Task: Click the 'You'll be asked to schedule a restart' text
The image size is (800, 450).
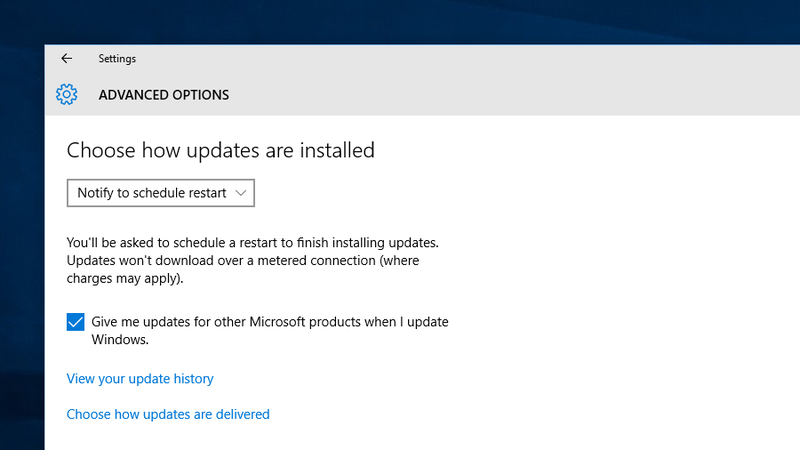Action: [253, 242]
